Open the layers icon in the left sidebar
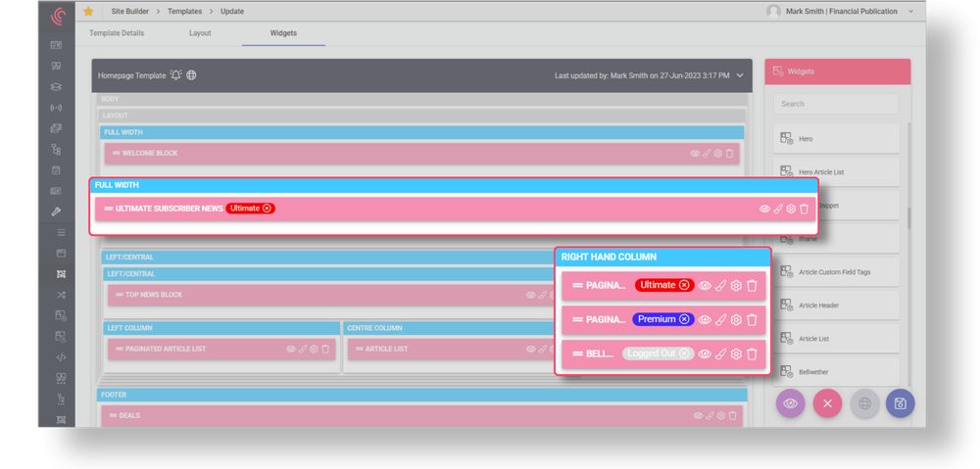This screenshot has height=469, width=980. tap(56, 87)
